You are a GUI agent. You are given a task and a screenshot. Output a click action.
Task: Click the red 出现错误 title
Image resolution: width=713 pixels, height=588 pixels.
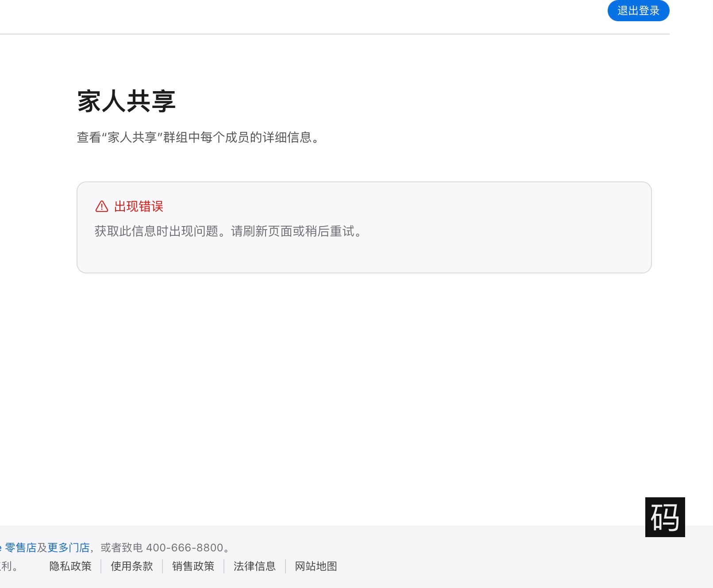click(x=139, y=207)
